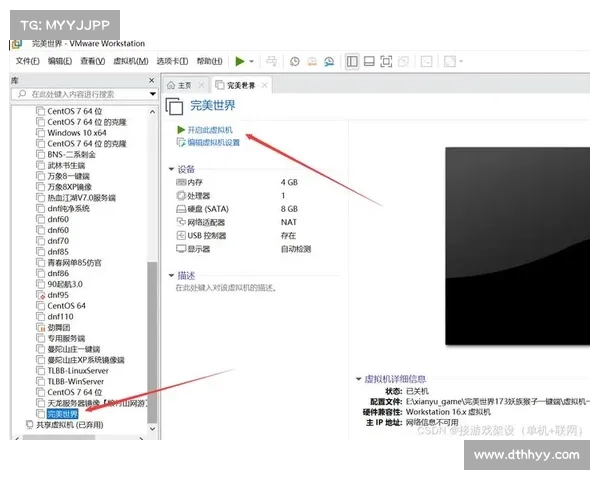Collapse the 虚拟机详细信息 details section
The image size is (600, 480).
(359, 379)
